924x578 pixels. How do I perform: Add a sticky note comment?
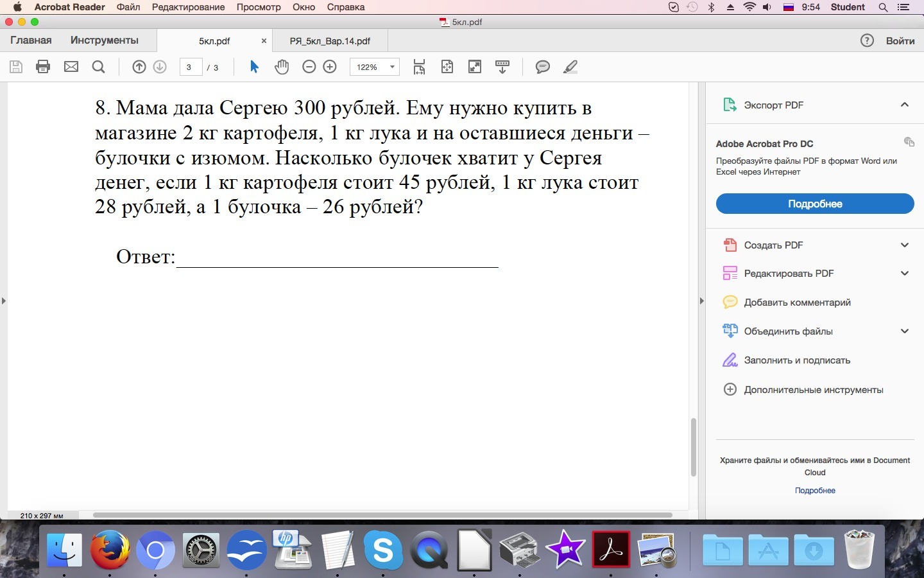[x=542, y=67]
